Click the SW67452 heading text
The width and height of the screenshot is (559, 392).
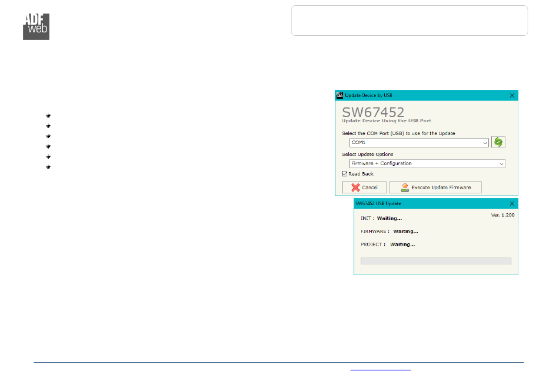[373, 112]
